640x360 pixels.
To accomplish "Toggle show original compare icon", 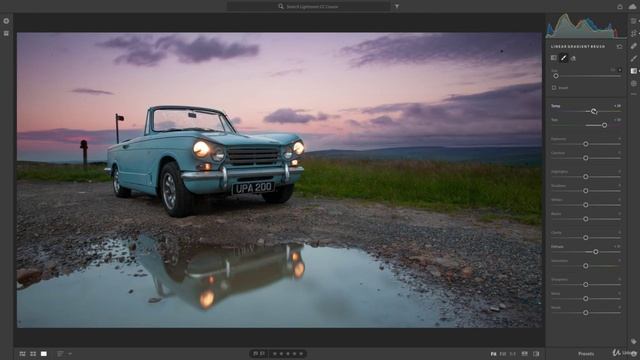I will coord(524,354).
